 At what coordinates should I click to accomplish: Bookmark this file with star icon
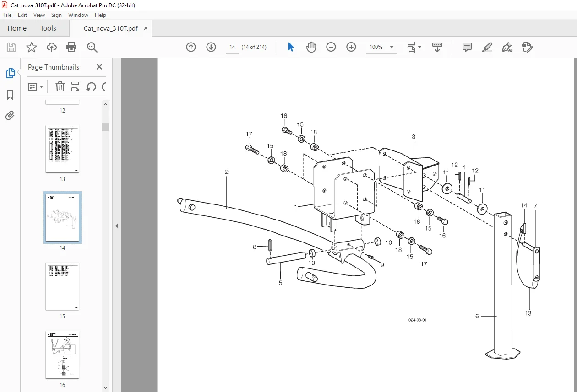[31, 47]
